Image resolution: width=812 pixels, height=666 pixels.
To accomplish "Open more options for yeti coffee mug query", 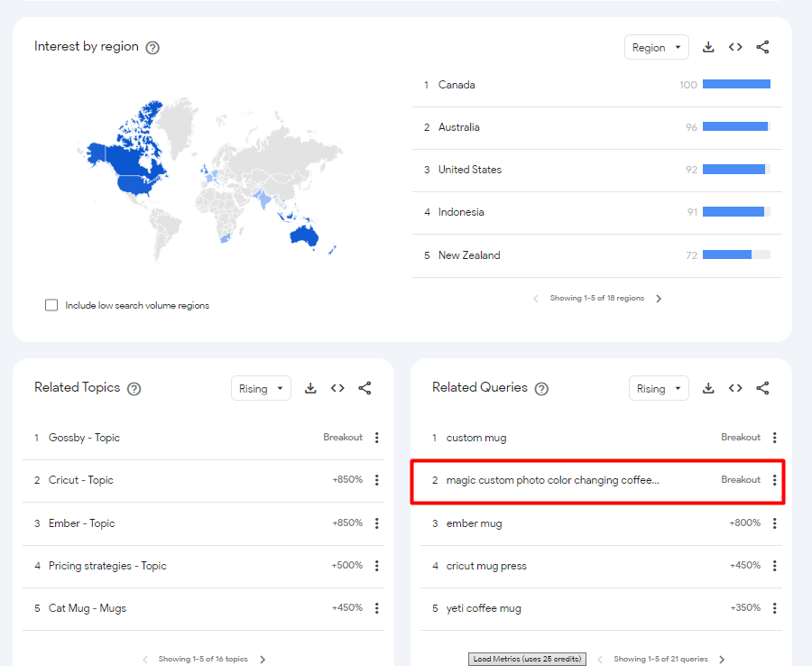I will pyautogui.click(x=775, y=608).
